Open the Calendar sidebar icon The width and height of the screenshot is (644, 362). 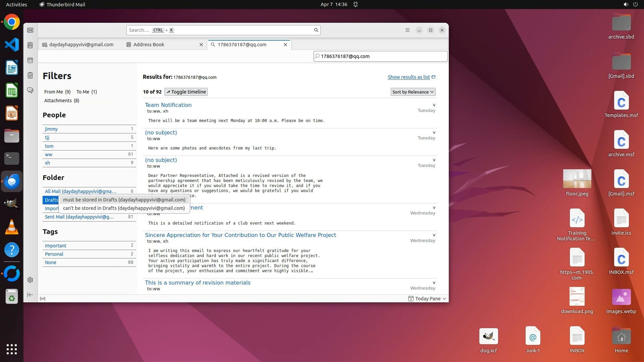pos(30,60)
